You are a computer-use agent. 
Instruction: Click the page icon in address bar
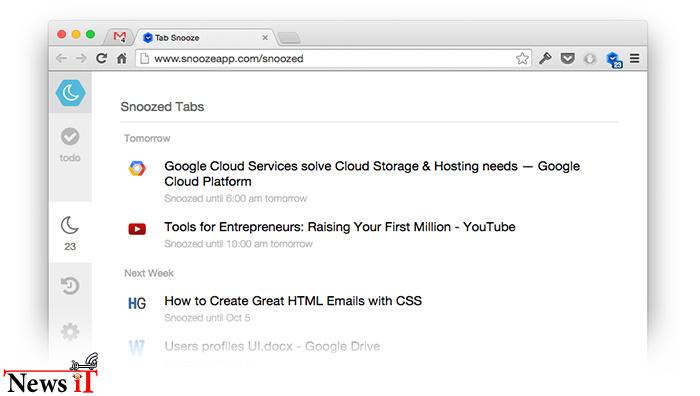pos(144,58)
